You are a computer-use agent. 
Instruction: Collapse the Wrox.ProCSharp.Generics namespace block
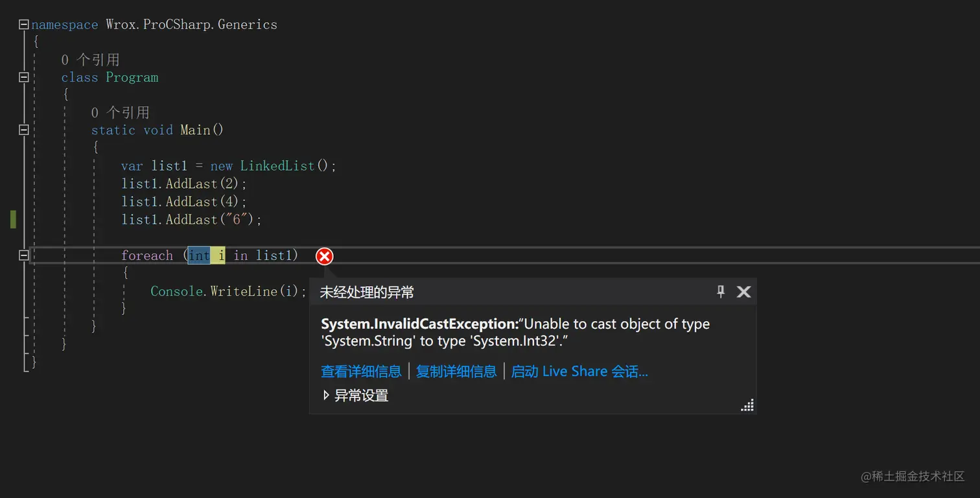[24, 25]
